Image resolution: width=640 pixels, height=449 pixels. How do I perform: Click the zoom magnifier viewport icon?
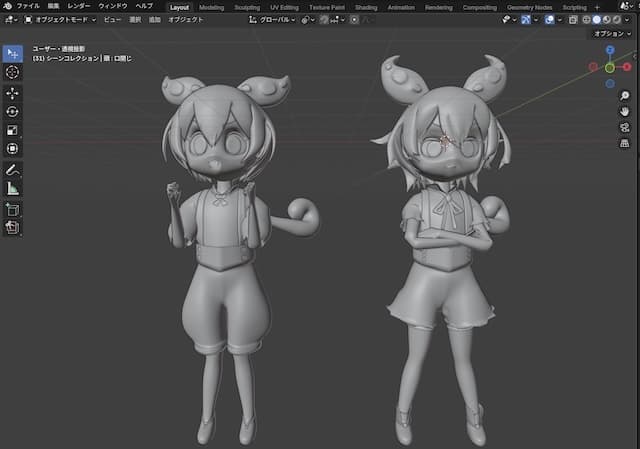click(x=624, y=96)
